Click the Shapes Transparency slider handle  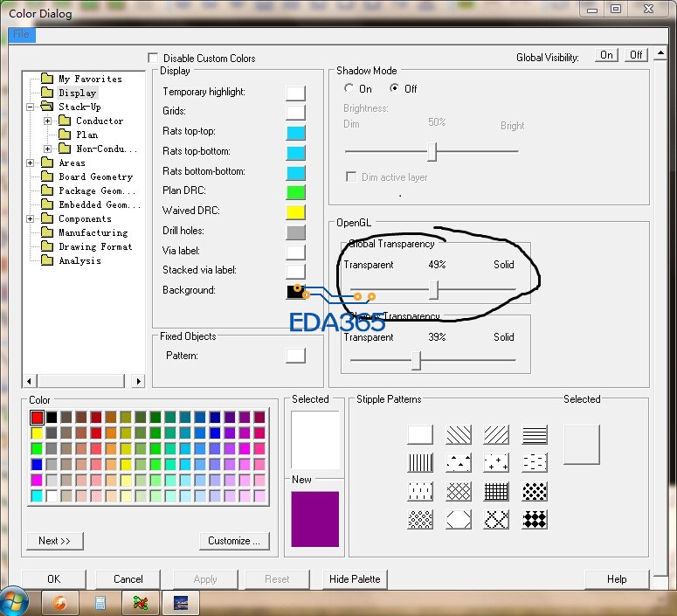(x=416, y=360)
